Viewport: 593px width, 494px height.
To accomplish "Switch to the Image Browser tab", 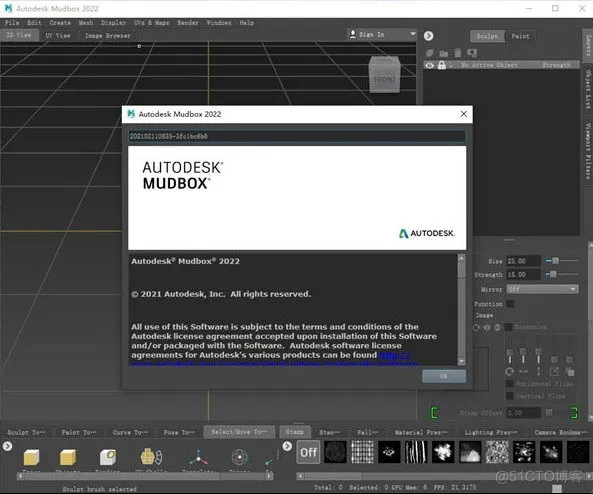I will [x=108, y=36].
